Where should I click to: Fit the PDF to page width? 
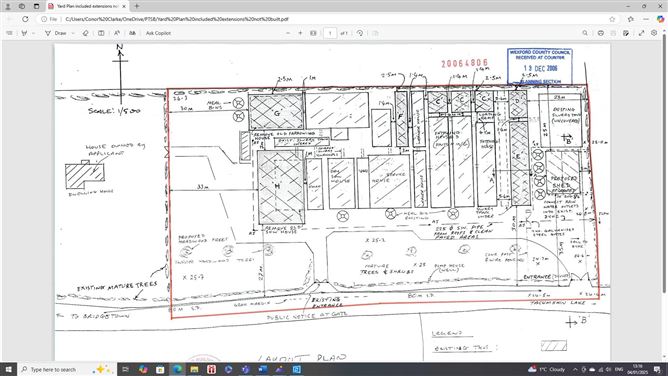click(x=313, y=33)
